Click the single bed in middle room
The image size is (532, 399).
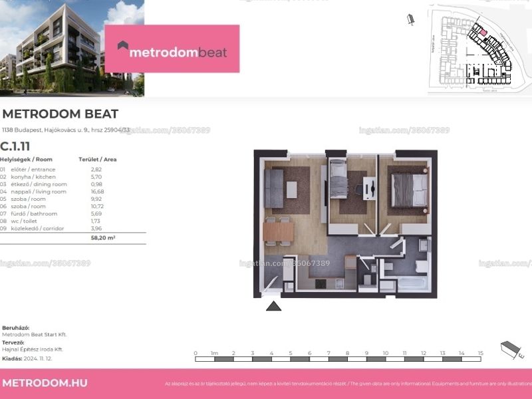tap(338, 178)
